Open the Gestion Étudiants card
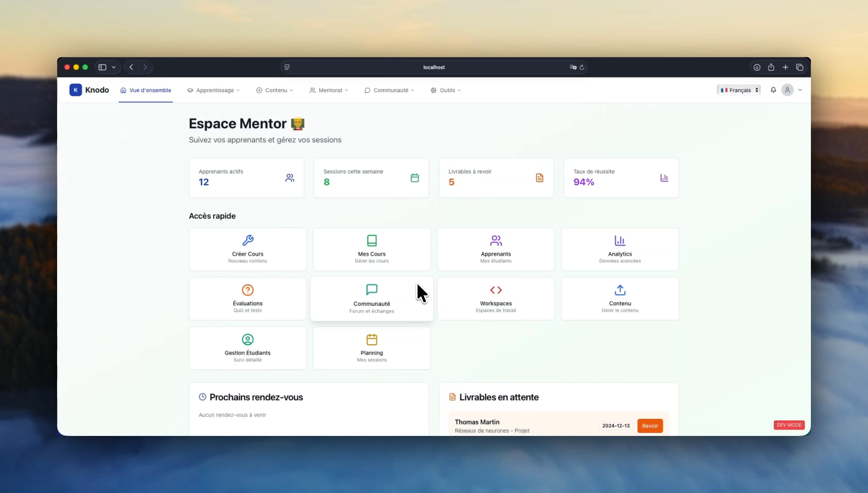The height and width of the screenshot is (493, 868). (248, 348)
